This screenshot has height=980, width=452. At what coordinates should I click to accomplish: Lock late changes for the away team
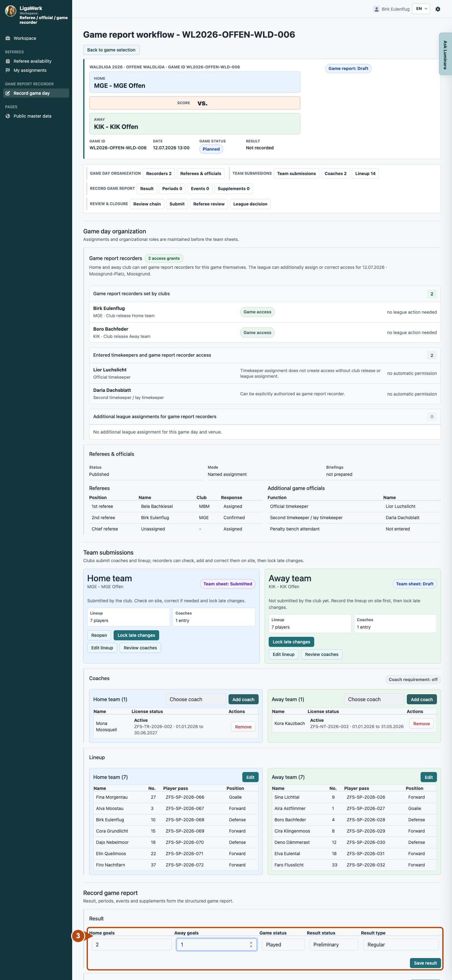(x=291, y=642)
